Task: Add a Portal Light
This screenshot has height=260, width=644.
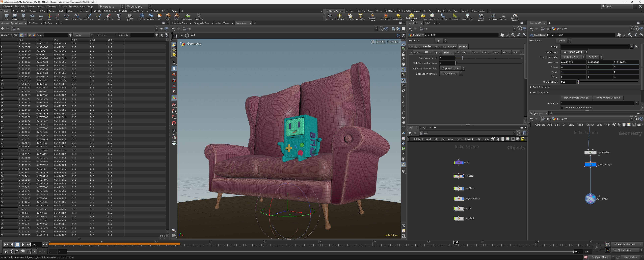Action: 454,17
